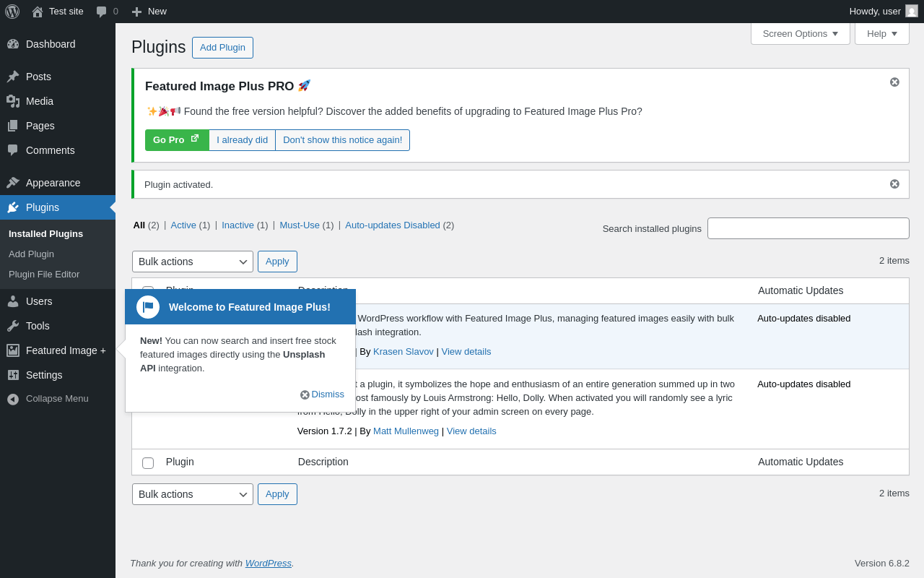The height and width of the screenshot is (578, 924).
Task: Tick the select-all checkbox in the table footer
Action: click(x=148, y=463)
